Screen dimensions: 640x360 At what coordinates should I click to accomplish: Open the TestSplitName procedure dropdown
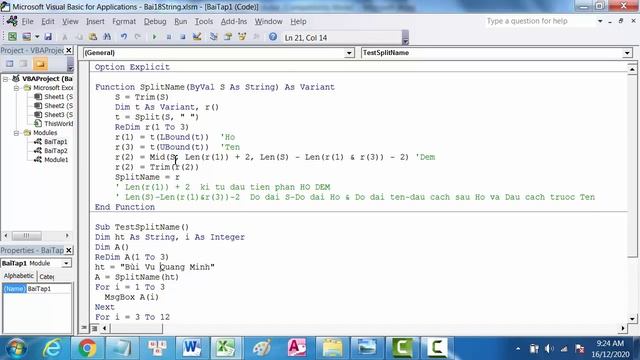click(x=627, y=53)
